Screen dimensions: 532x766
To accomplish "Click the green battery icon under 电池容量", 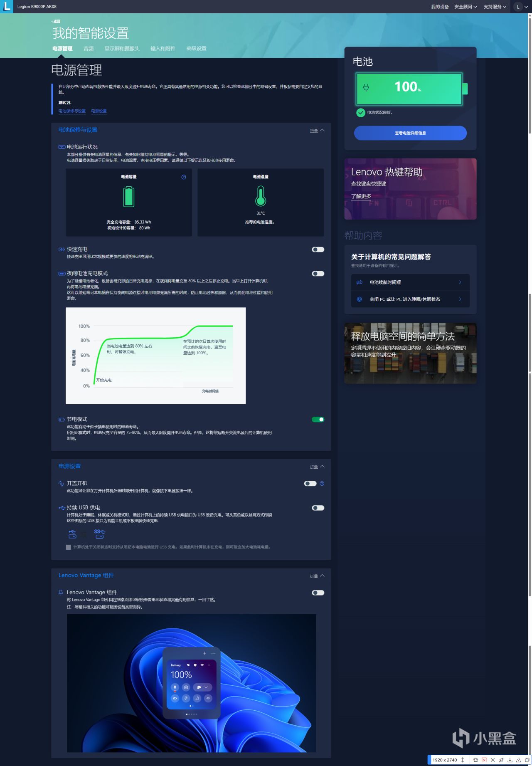I will [129, 197].
